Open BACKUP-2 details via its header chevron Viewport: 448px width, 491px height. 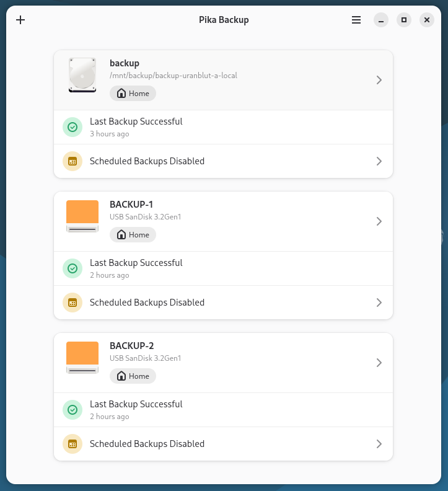click(379, 363)
